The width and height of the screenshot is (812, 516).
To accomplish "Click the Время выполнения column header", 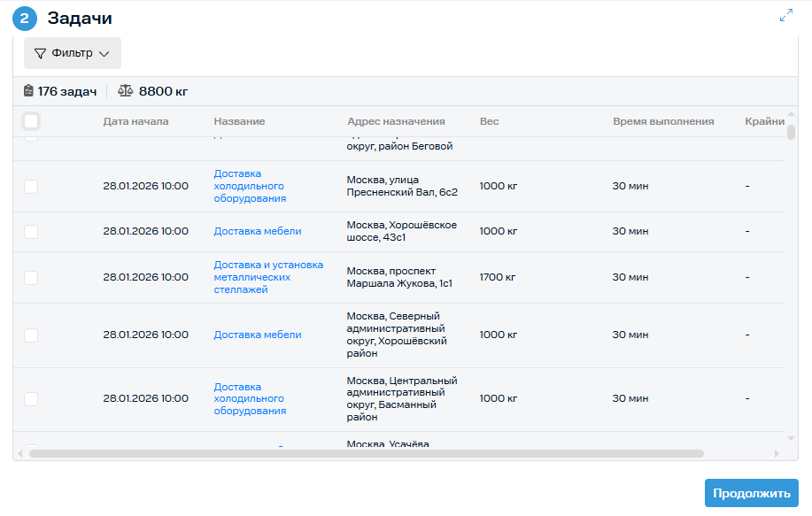I will [662, 121].
